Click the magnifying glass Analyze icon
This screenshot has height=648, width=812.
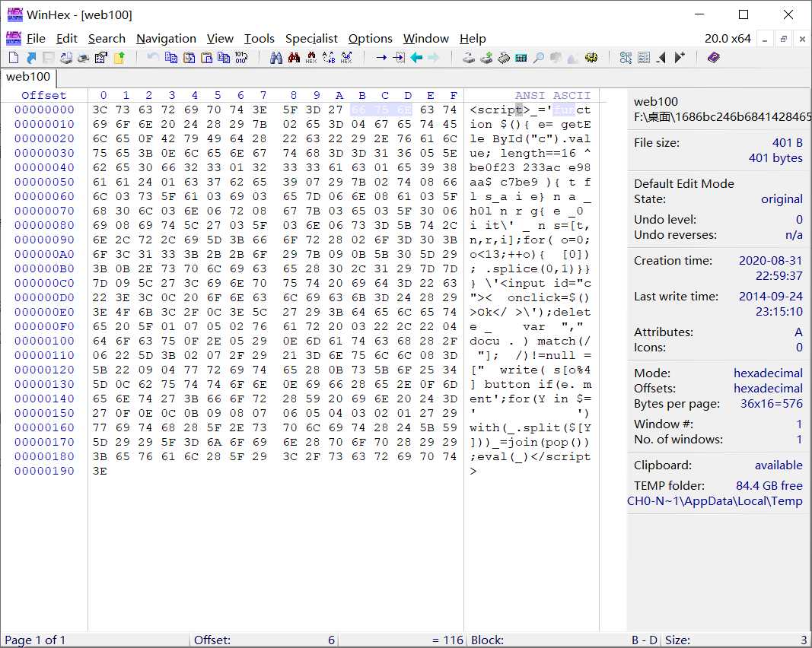[539, 58]
